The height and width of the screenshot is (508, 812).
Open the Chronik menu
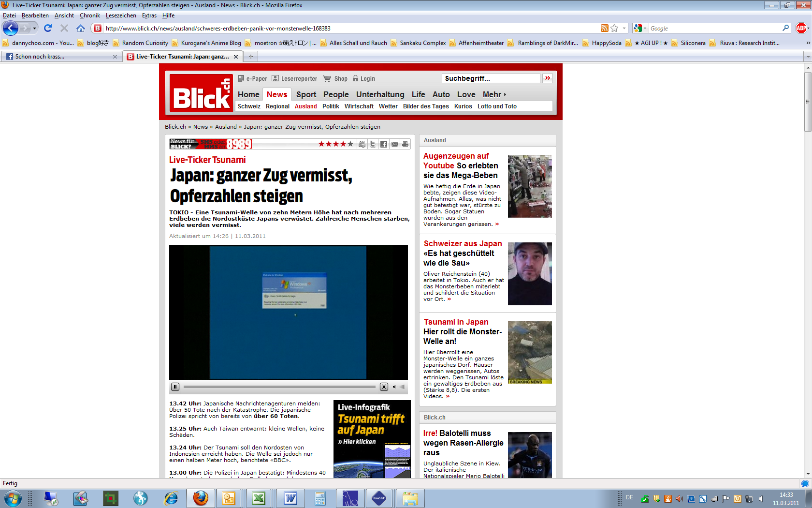[89, 15]
